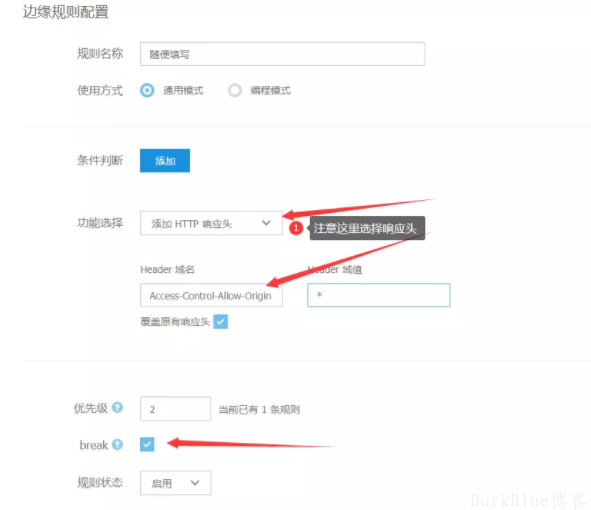Click the 编程模式 label text
This screenshot has width=591, height=510.
pos(270,90)
